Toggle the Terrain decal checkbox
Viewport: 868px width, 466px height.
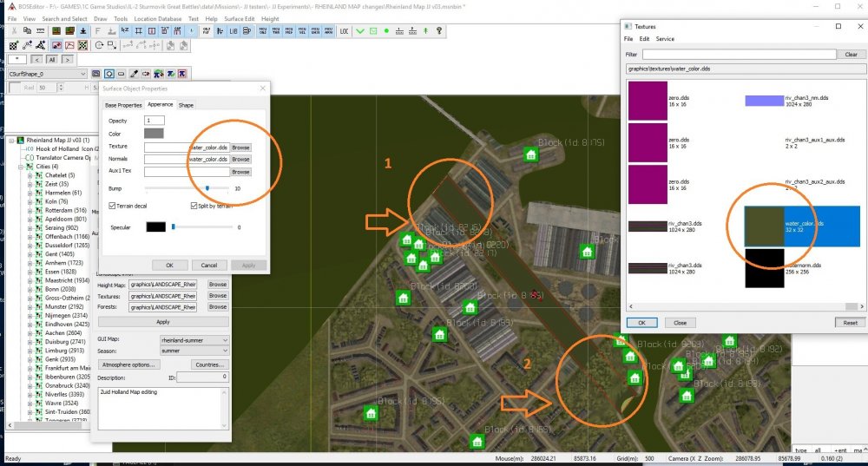click(x=113, y=206)
